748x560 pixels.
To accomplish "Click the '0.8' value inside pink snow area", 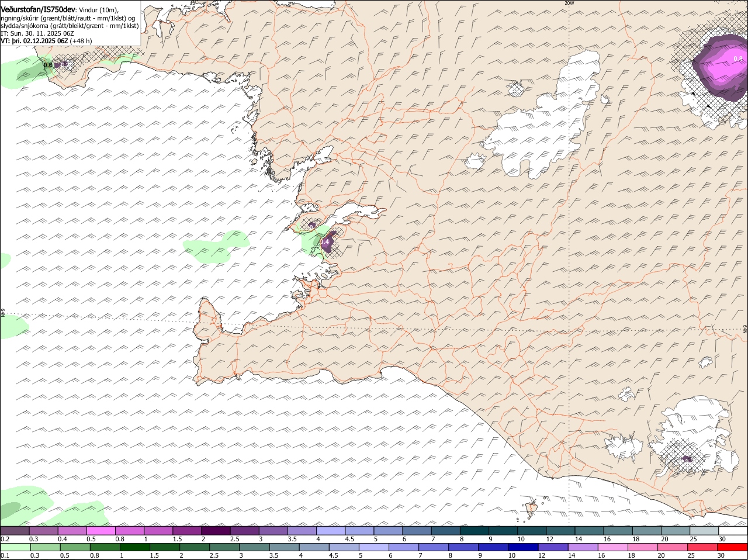I will [738, 58].
